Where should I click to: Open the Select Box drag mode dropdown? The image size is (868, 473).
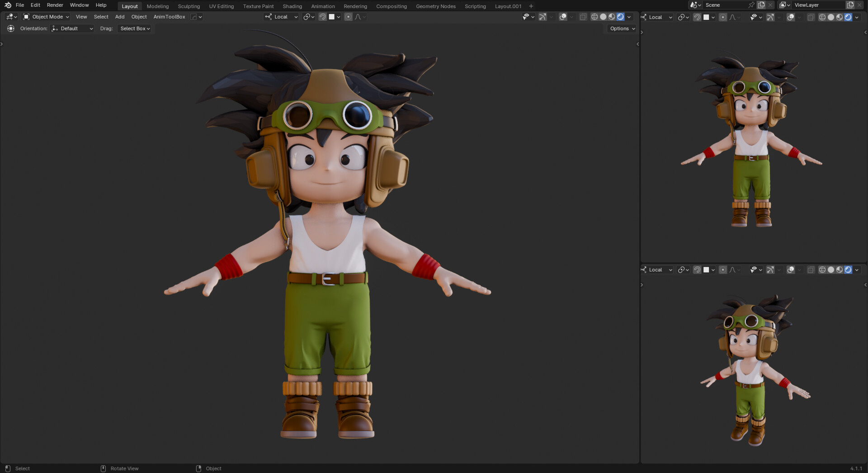click(x=134, y=28)
